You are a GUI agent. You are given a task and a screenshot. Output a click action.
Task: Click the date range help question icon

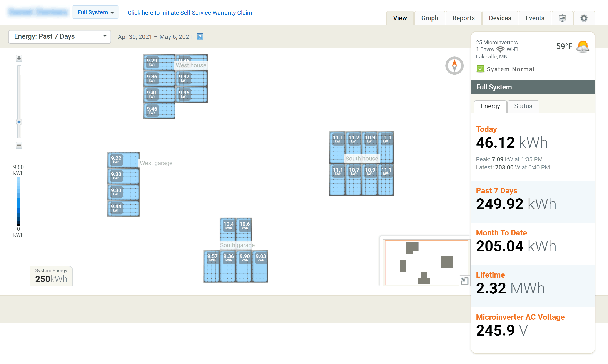click(200, 37)
